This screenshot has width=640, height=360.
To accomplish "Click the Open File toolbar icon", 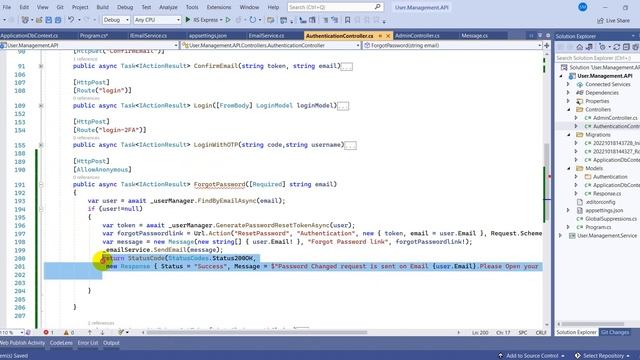I will tap(39, 20).
